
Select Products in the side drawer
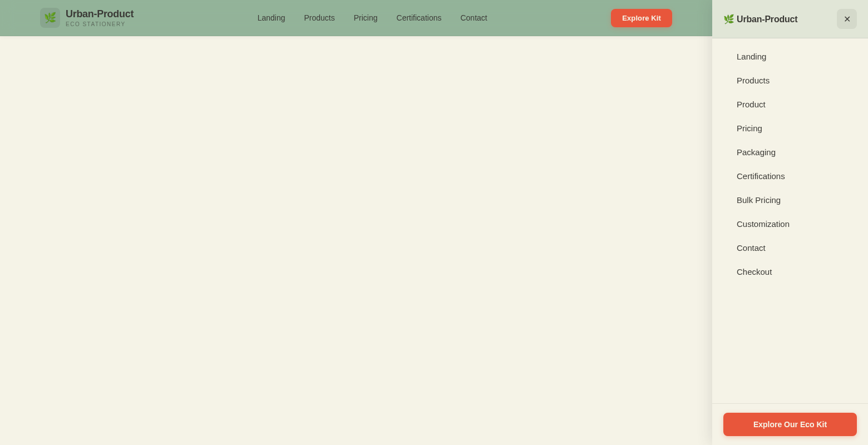click(790, 81)
